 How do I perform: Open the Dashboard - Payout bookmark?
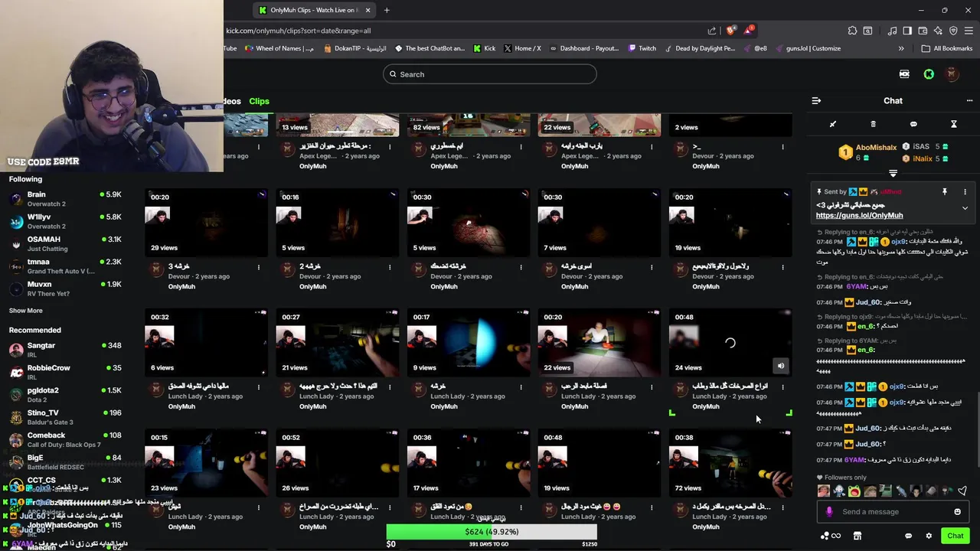click(x=583, y=48)
